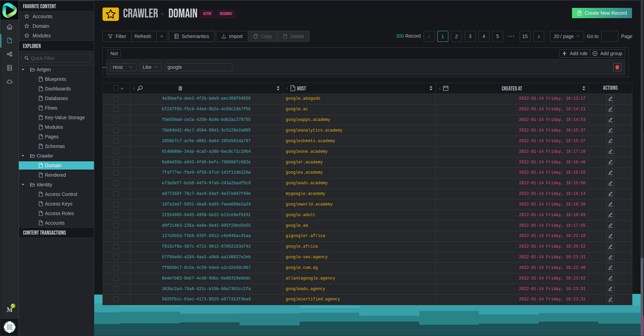Viewport: 644px width, 336px height.
Task: Collapse the Artgen folder in explorer
Action: pyautogui.click(x=23, y=70)
